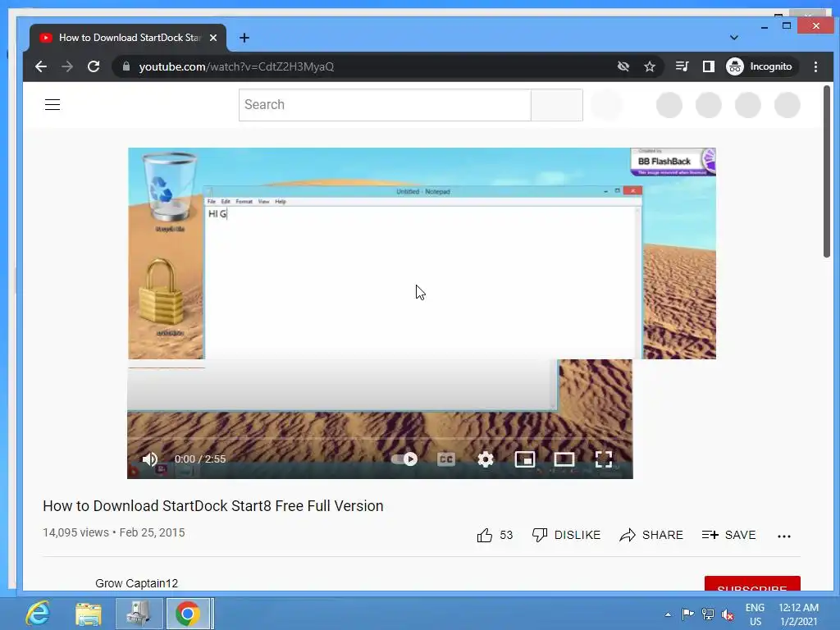Click the red SUBSCRIBE button

(752, 584)
